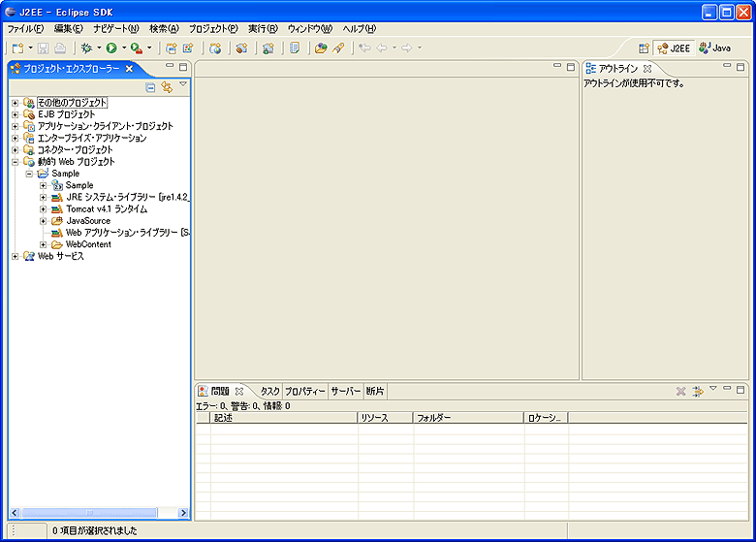The width and height of the screenshot is (756, 542).
Task: Click Project Explorer scrollbar left arrow
Action: click(15, 513)
